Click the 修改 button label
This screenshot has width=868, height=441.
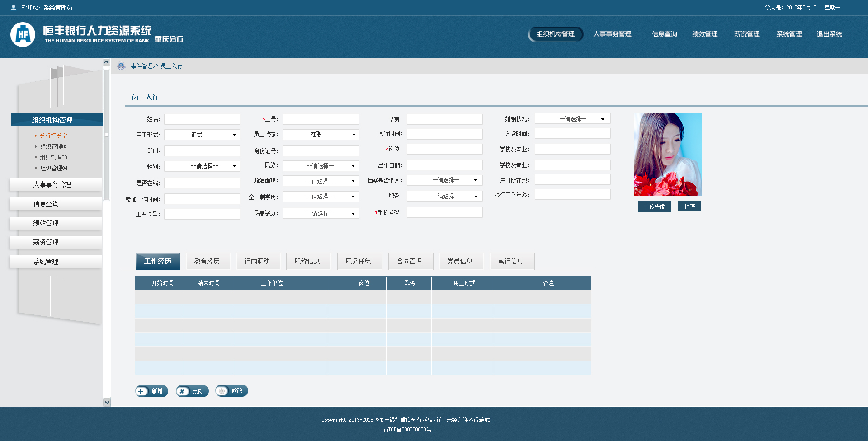pyautogui.click(x=237, y=391)
